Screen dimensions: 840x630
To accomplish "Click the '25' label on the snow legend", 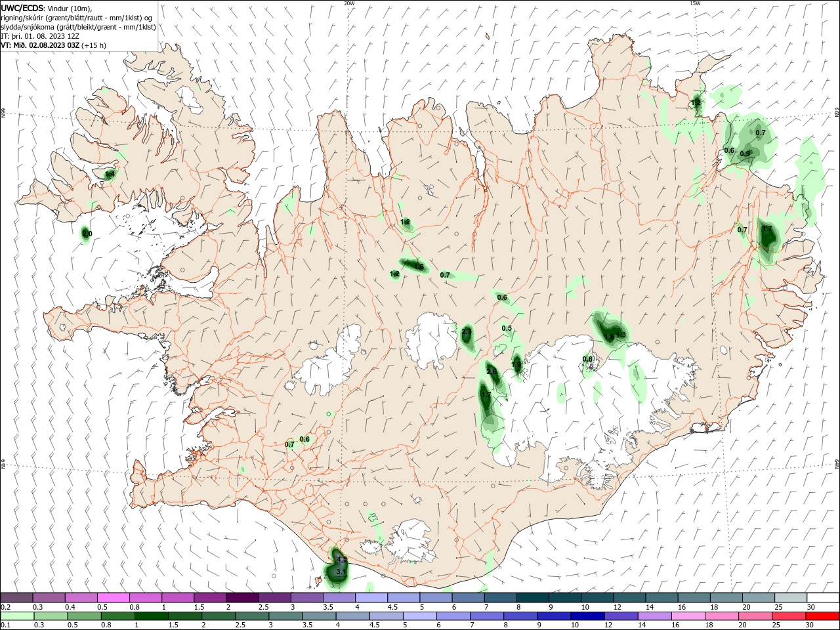I will coord(778,607).
